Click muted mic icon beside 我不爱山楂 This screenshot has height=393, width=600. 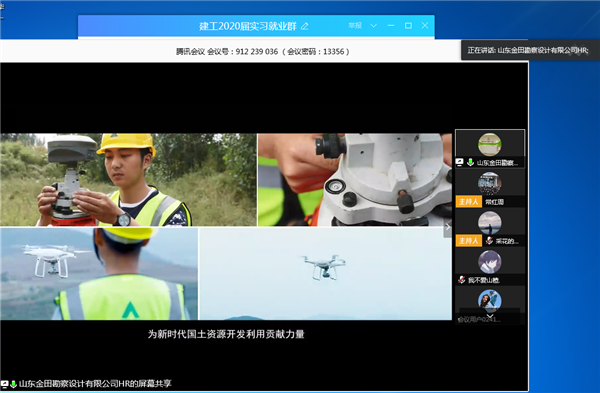tap(461, 280)
